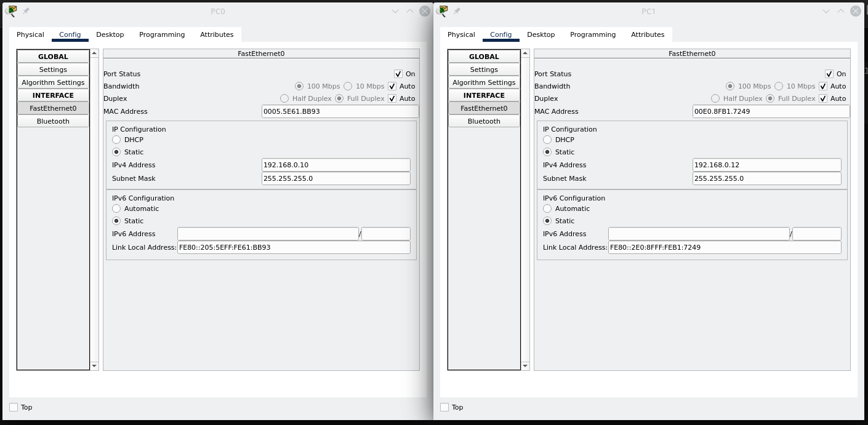Screen dimensions: 868x425
Task: Click the Packet Tracer app icon in PC0 window
Action: [11, 11]
